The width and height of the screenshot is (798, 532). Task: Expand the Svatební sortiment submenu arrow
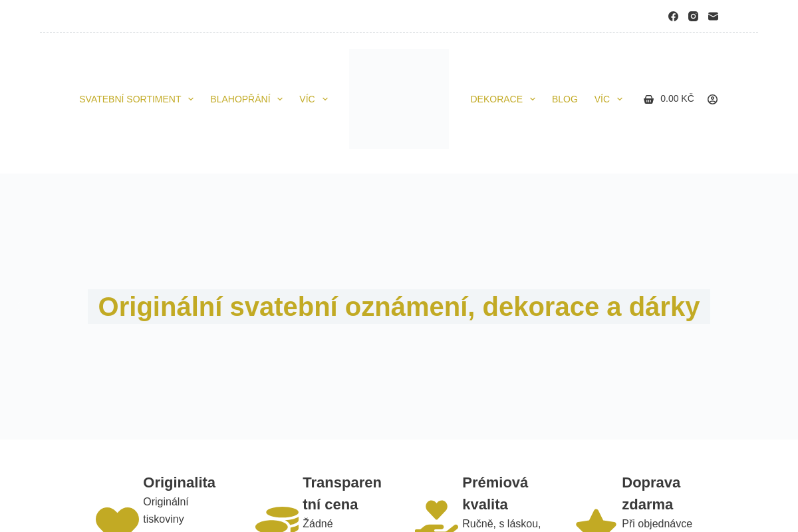[x=191, y=99]
